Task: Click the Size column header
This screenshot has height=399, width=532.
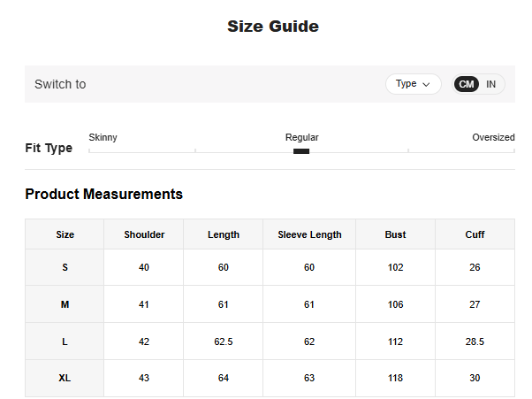Action: click(65, 234)
